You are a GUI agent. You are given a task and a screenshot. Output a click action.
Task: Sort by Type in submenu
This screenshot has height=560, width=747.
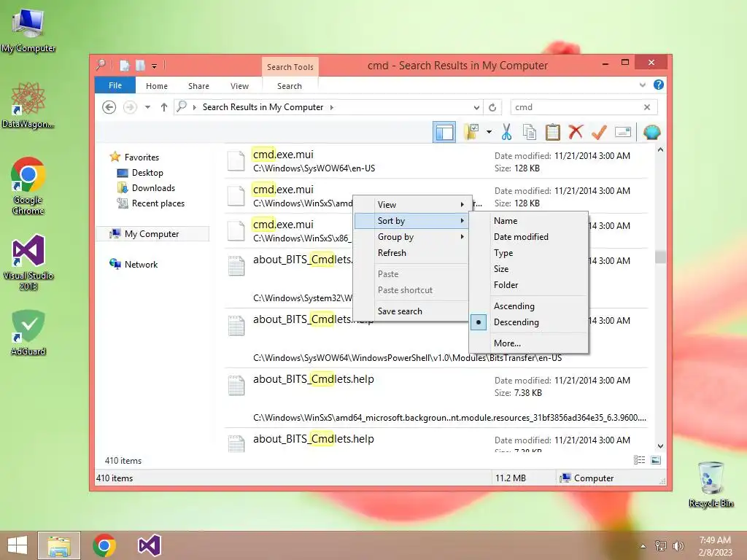point(529,253)
